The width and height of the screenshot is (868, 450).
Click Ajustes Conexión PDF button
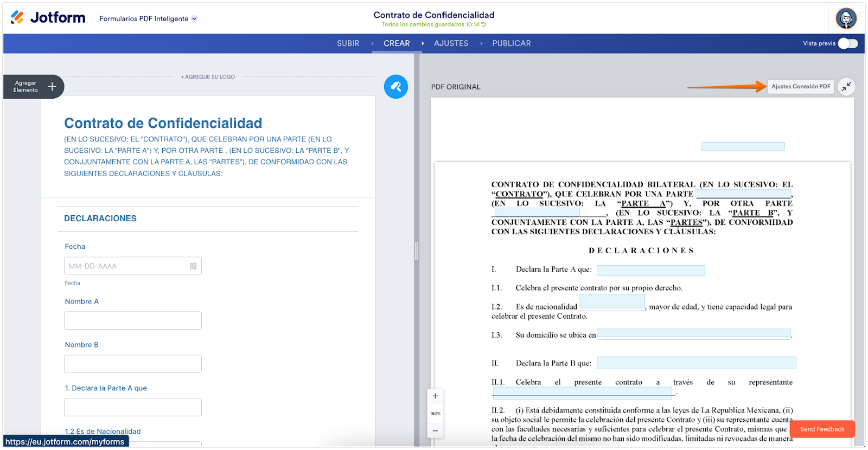[x=801, y=87]
